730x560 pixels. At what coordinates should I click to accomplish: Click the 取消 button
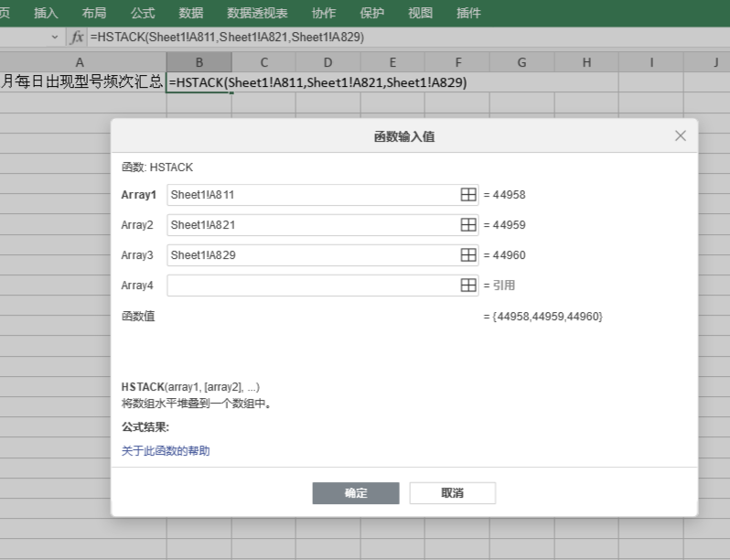453,493
